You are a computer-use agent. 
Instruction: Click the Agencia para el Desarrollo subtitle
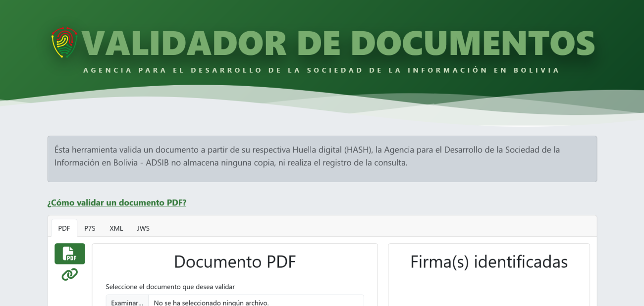(x=322, y=70)
